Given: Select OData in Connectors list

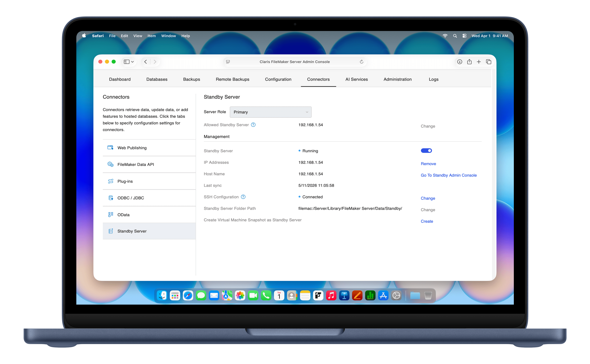Looking at the screenshot, I should coord(149,215).
